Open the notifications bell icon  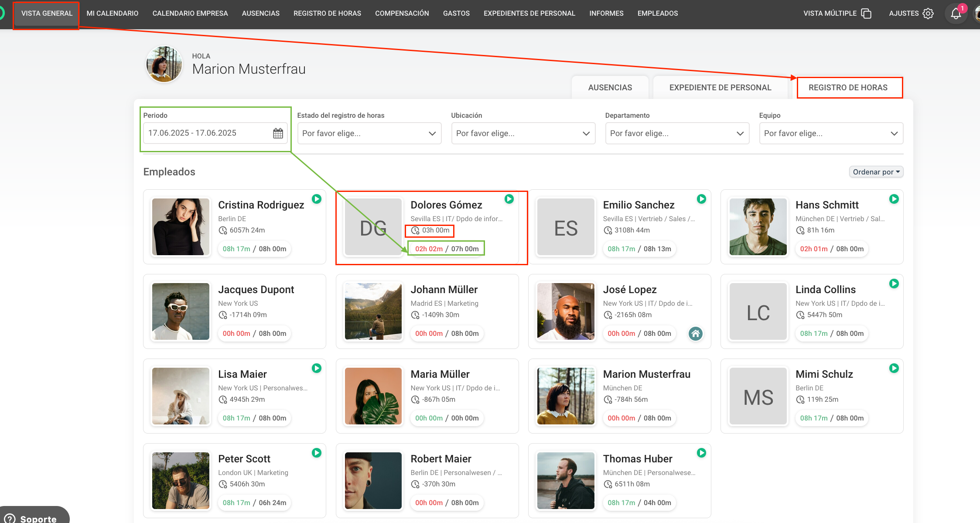click(956, 14)
